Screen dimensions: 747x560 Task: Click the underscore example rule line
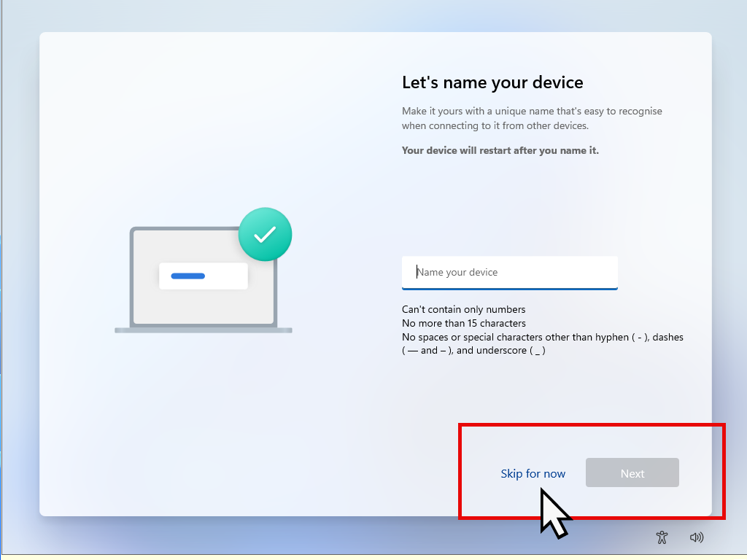473,350
